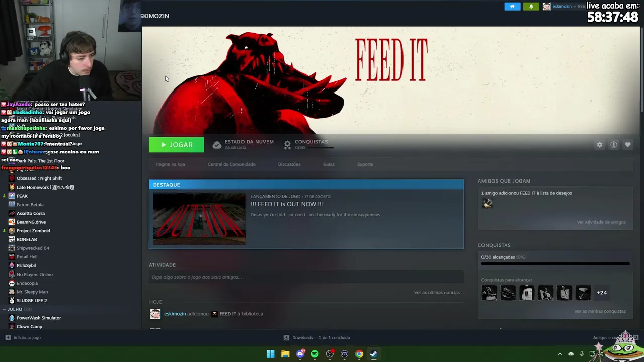644x362 pixels.
Task: Open the Steam news megaphone button
Action: (512, 7)
